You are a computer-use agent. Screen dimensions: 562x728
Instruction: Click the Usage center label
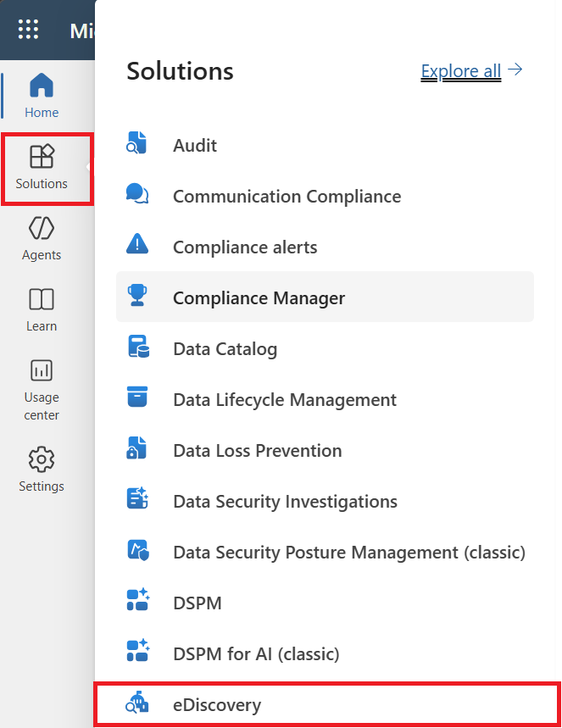[42, 406]
